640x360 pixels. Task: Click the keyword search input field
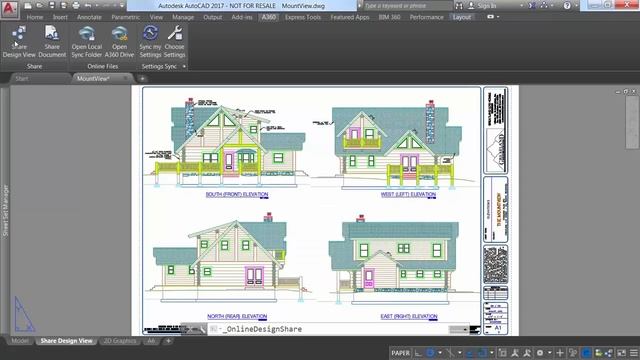coord(406,6)
